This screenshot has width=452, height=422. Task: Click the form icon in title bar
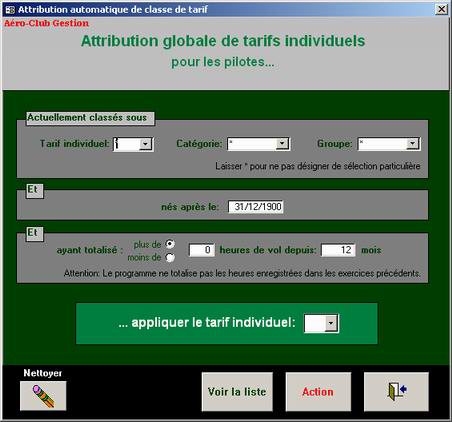tap(10, 10)
